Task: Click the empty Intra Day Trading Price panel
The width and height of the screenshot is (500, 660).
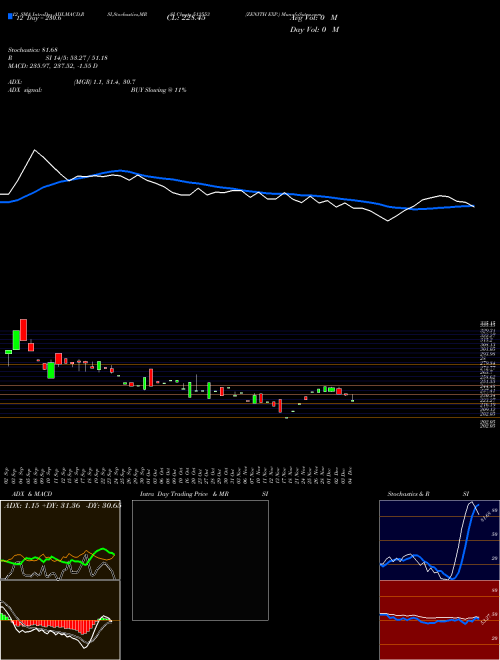Action: (x=200, y=560)
